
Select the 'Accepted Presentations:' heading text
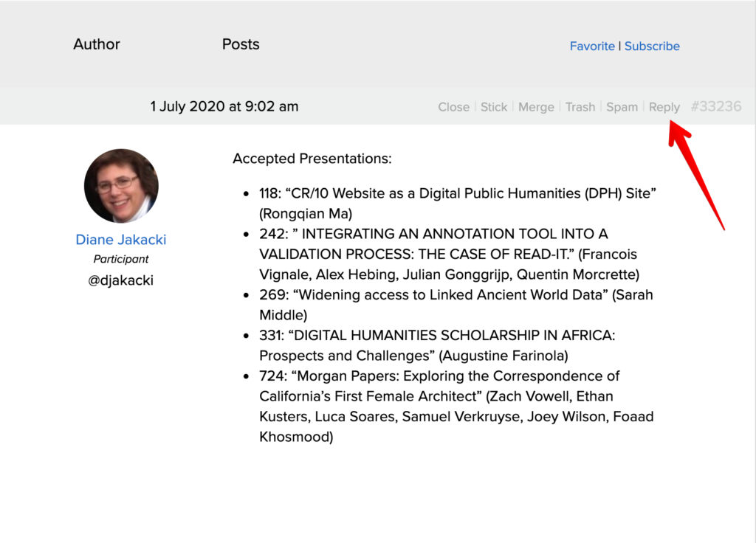tap(312, 159)
